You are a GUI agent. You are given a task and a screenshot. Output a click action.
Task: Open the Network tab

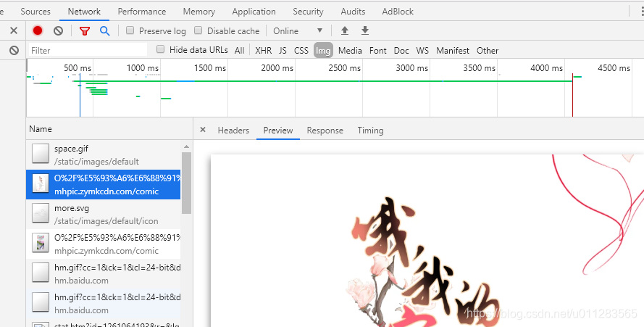click(x=84, y=12)
